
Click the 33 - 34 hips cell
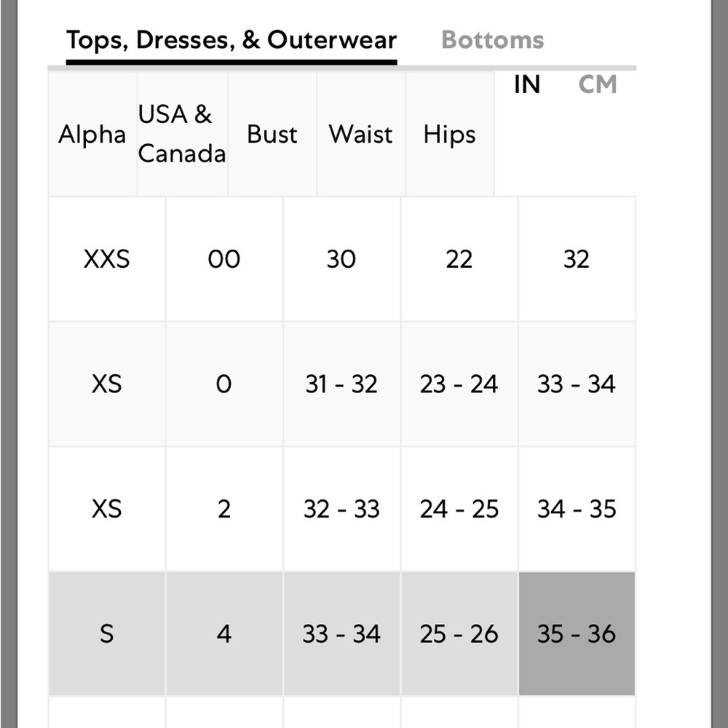(577, 384)
